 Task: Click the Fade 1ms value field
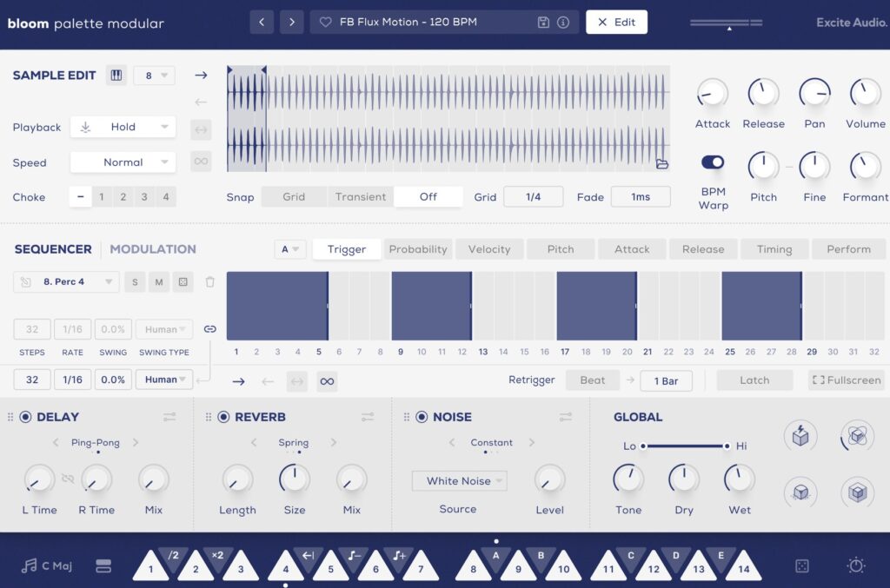(641, 197)
